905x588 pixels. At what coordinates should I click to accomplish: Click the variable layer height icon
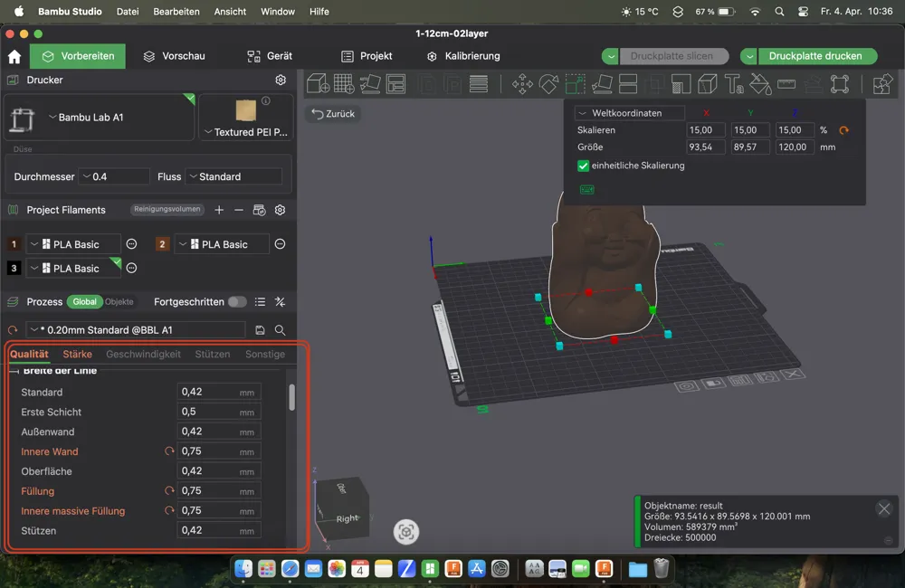[479, 83]
